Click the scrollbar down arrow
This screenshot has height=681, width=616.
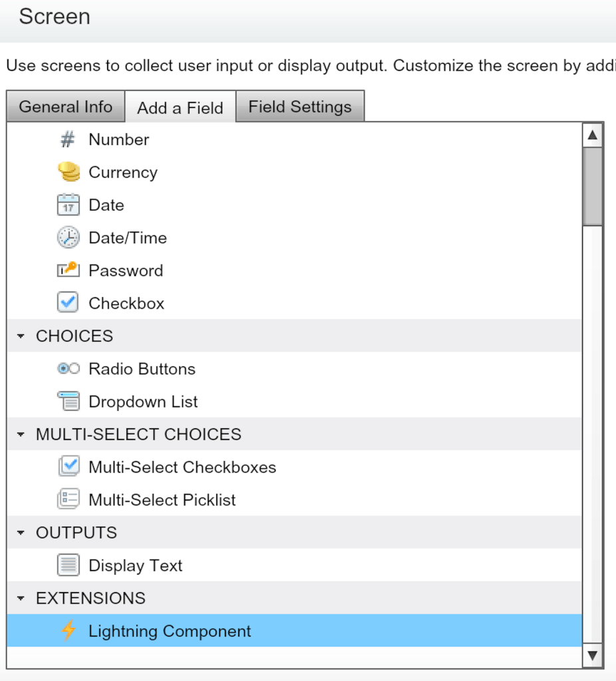pos(592,656)
